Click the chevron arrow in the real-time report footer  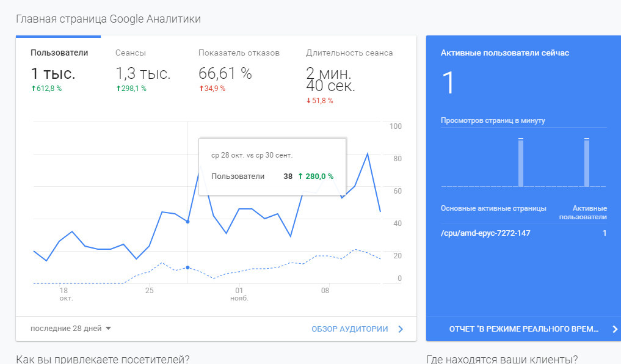pos(614,329)
